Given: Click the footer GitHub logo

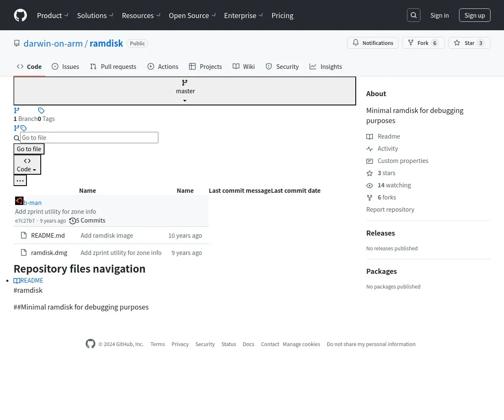Looking at the screenshot, I should pos(90,344).
